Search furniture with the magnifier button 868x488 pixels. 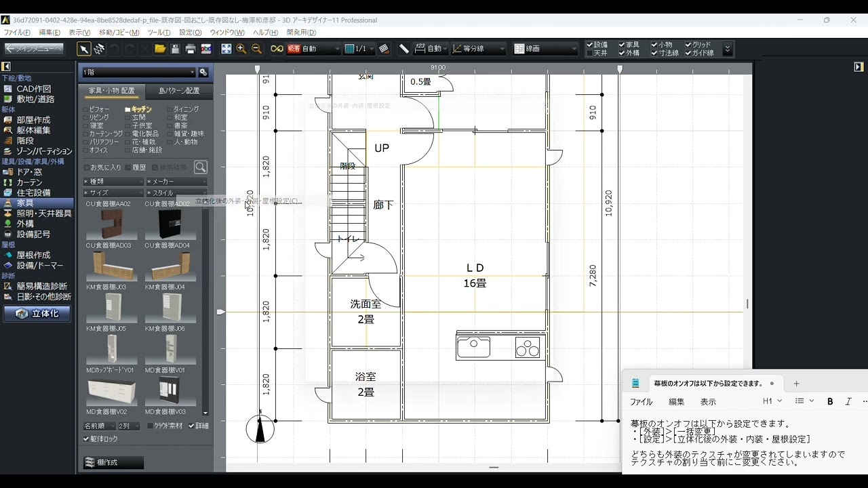200,167
